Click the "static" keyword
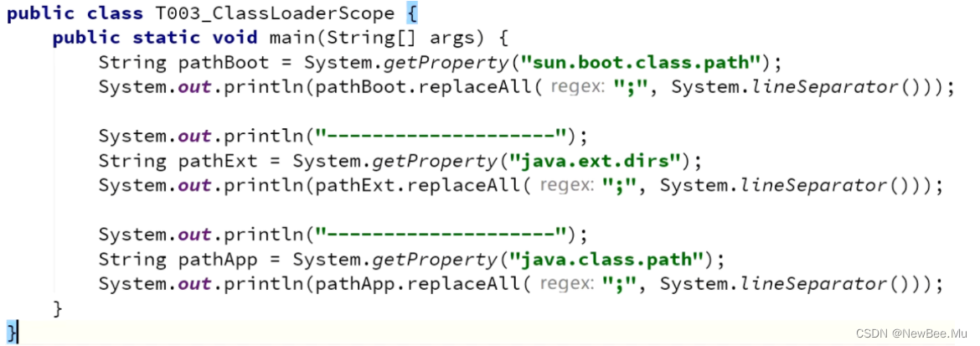980x346 pixels. pos(166,38)
